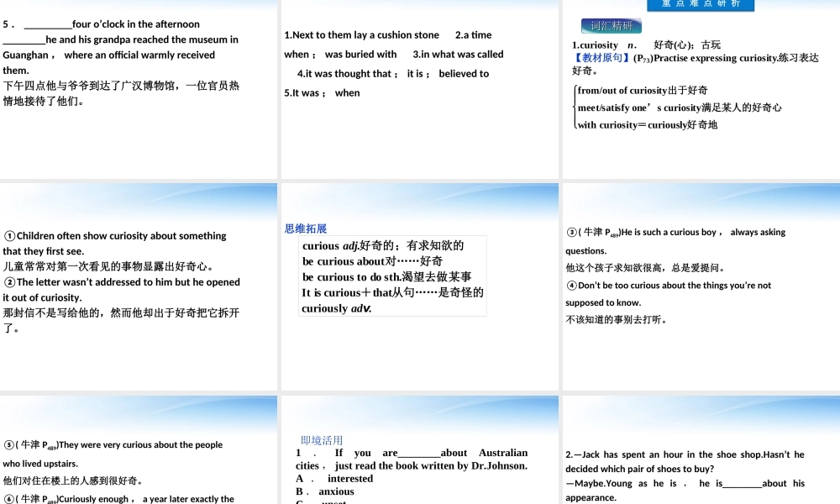Click the 【教材原句】 Practise expressing curiosity line
840x504 pixels.
[x=696, y=58]
